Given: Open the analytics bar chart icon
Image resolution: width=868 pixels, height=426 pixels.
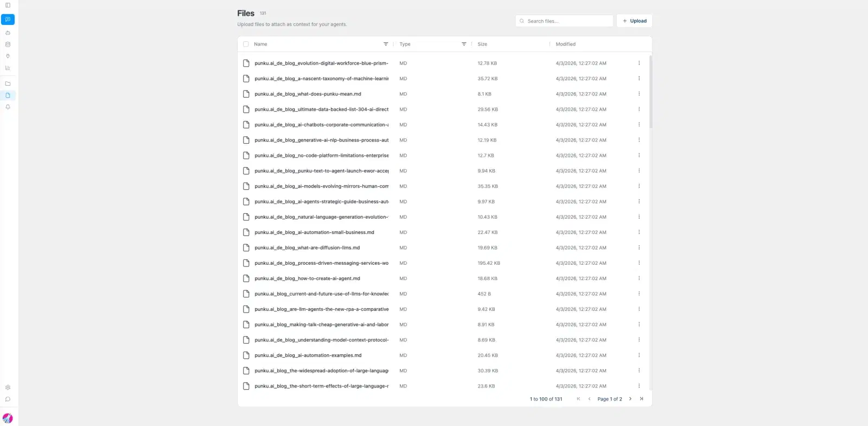Looking at the screenshot, I should point(8,68).
